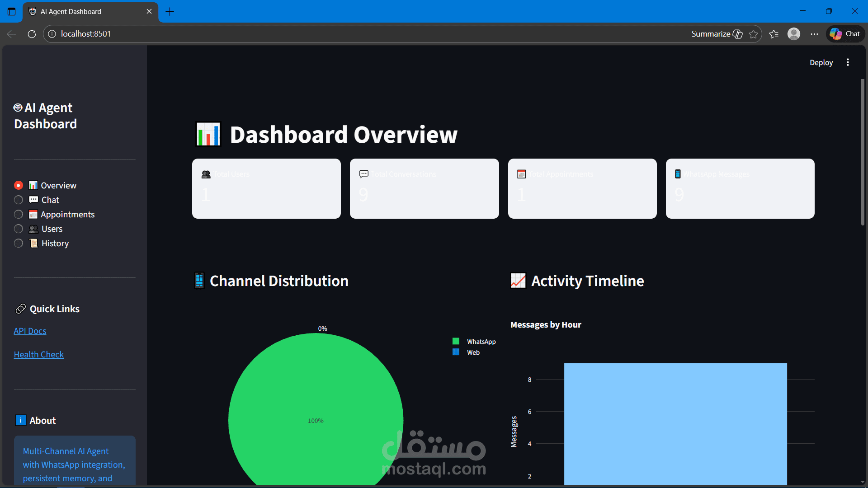This screenshot has width=868, height=488.
Task: Click the Summarize button in address bar
Action: (x=717, y=34)
